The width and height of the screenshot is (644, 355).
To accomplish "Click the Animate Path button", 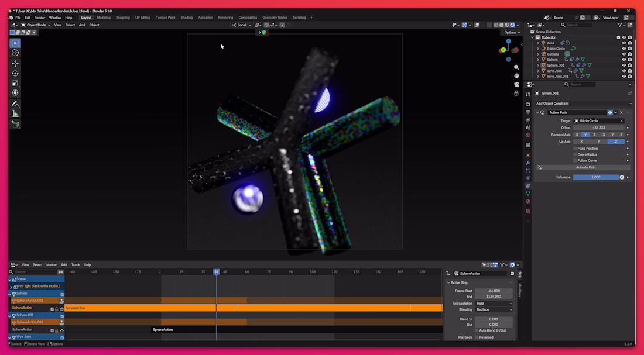I will [585, 167].
